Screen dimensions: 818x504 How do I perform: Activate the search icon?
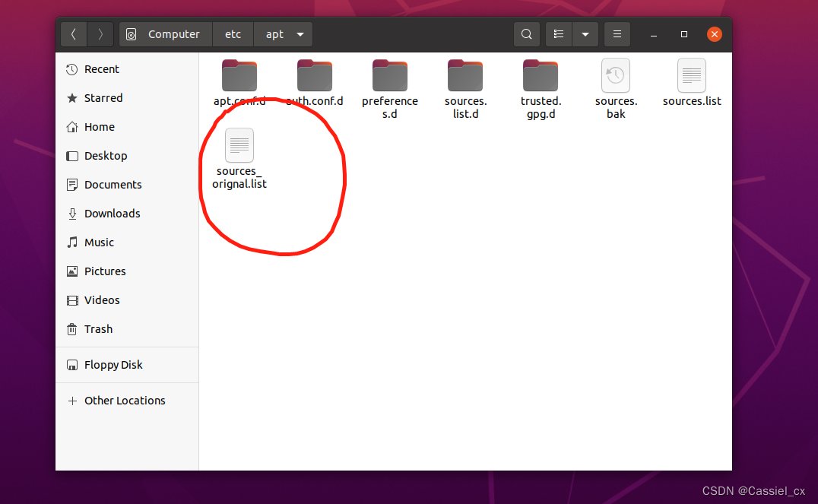(526, 34)
